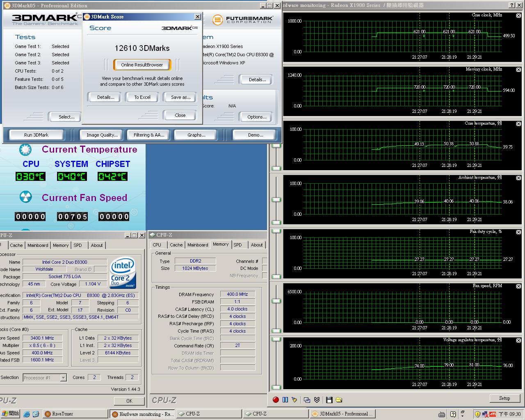The height and width of the screenshot is (420, 525).
Task: Remove the Ambient temperature graph with its X
Action: tap(518, 178)
